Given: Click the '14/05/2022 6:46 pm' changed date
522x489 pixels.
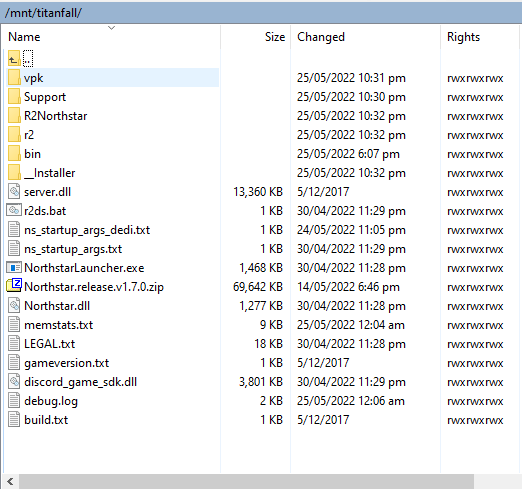Looking at the screenshot, I should coord(348,287).
